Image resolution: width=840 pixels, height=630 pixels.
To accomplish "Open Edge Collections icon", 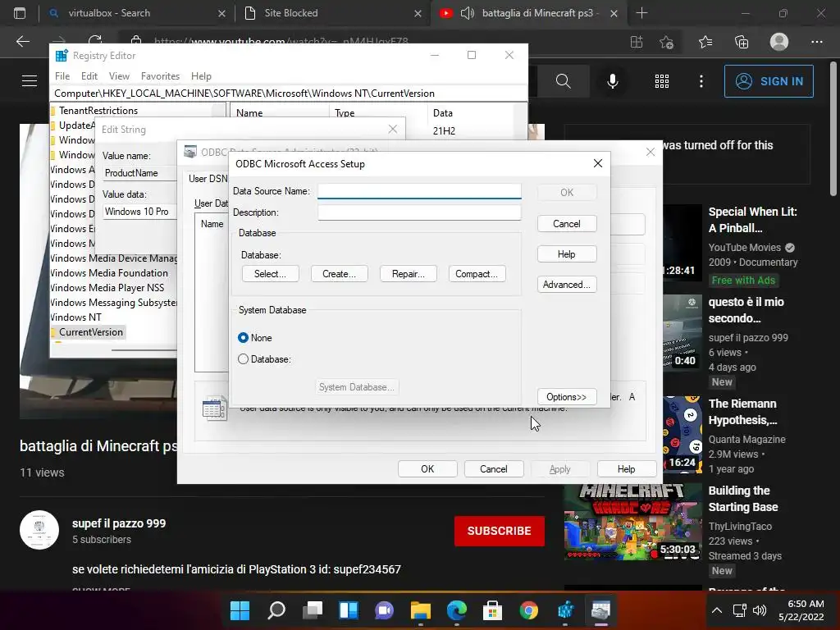I will (x=742, y=41).
